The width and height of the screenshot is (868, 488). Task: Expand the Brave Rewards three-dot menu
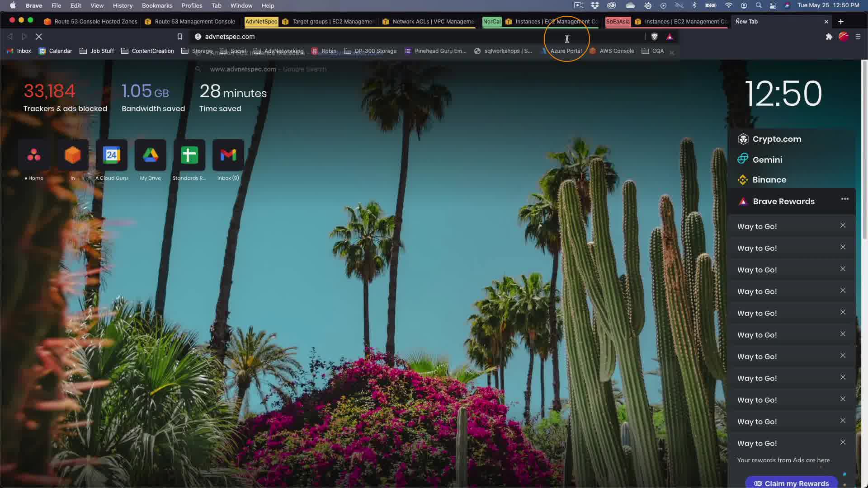pos(844,199)
